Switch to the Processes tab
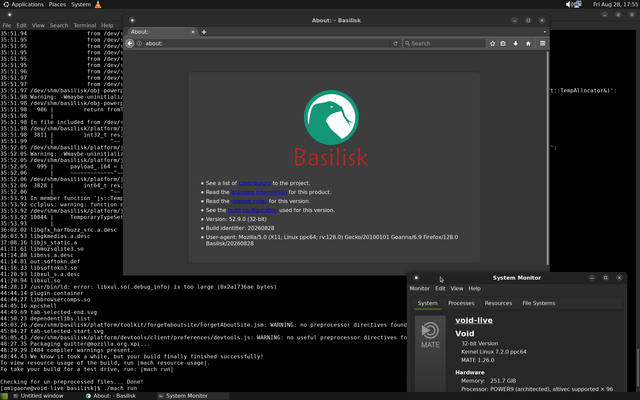 (x=461, y=303)
